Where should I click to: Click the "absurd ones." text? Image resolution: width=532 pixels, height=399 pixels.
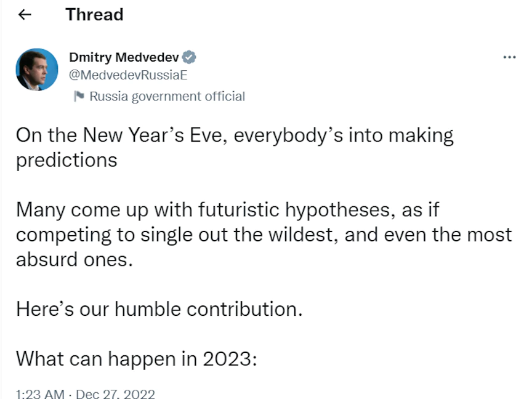point(74,259)
